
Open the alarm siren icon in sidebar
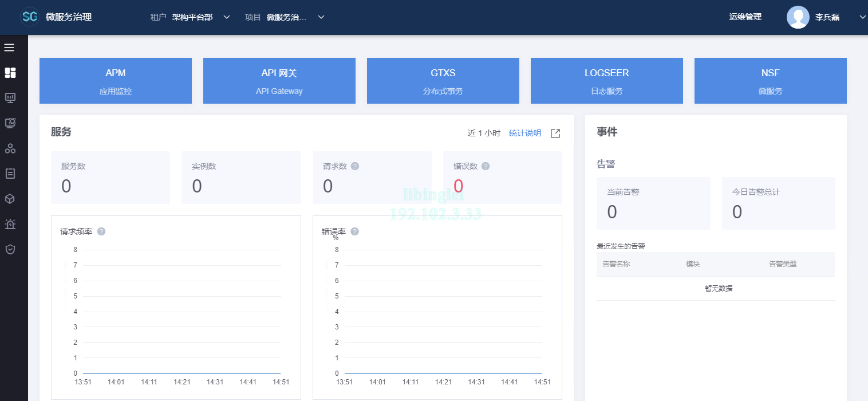tap(10, 224)
